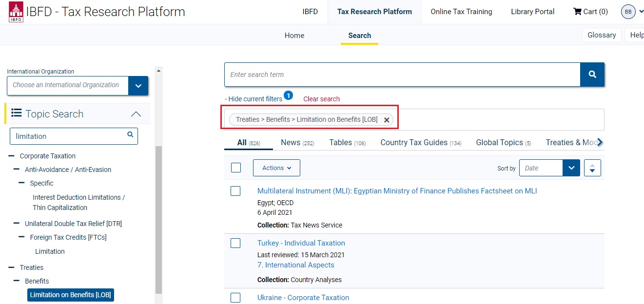
Task: Open the Global Topics tab
Action: point(504,143)
